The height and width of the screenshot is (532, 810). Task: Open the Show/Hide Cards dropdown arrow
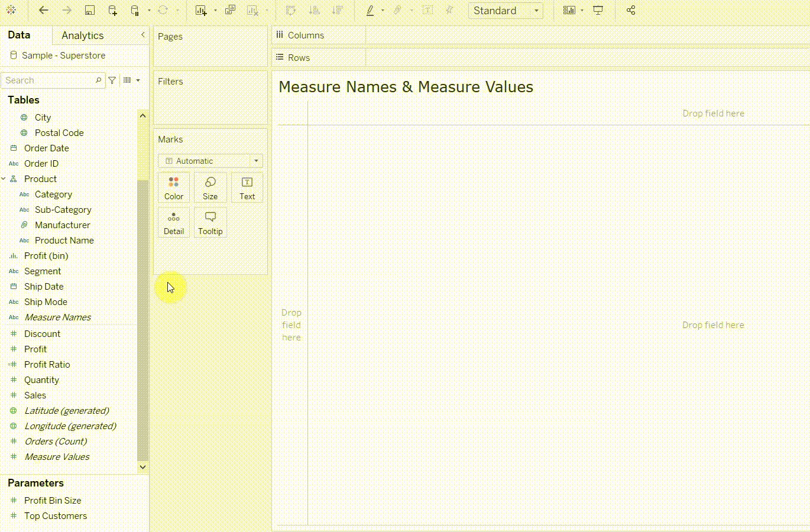(x=582, y=11)
